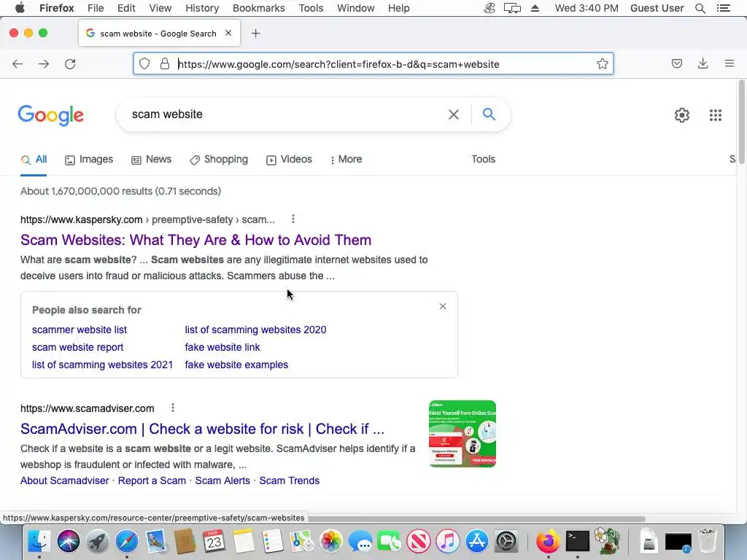This screenshot has height=560, width=747.
Task: Click the Google logo
Action: click(x=51, y=115)
